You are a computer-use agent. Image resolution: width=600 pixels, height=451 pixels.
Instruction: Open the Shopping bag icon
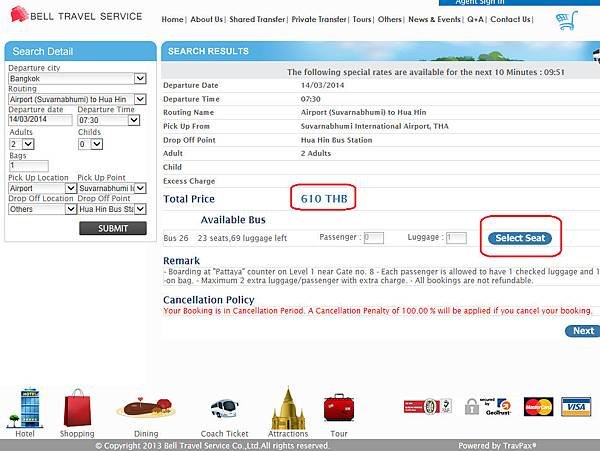point(77,408)
